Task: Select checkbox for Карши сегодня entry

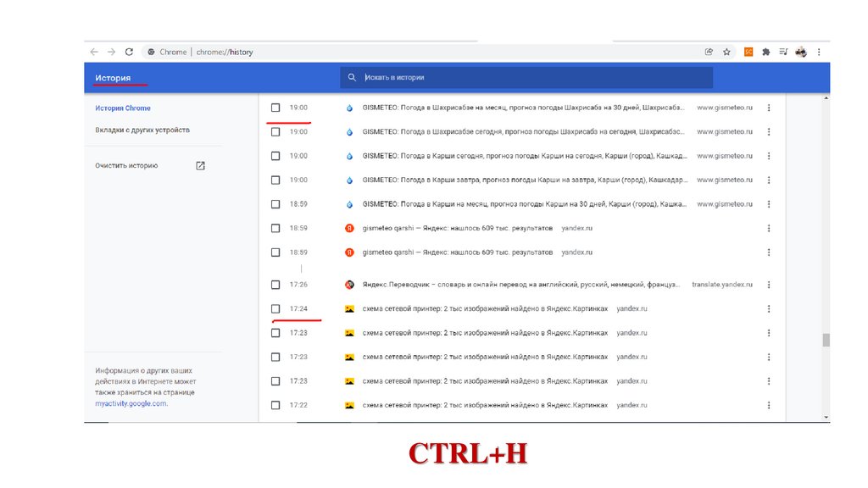Action: 275,156
